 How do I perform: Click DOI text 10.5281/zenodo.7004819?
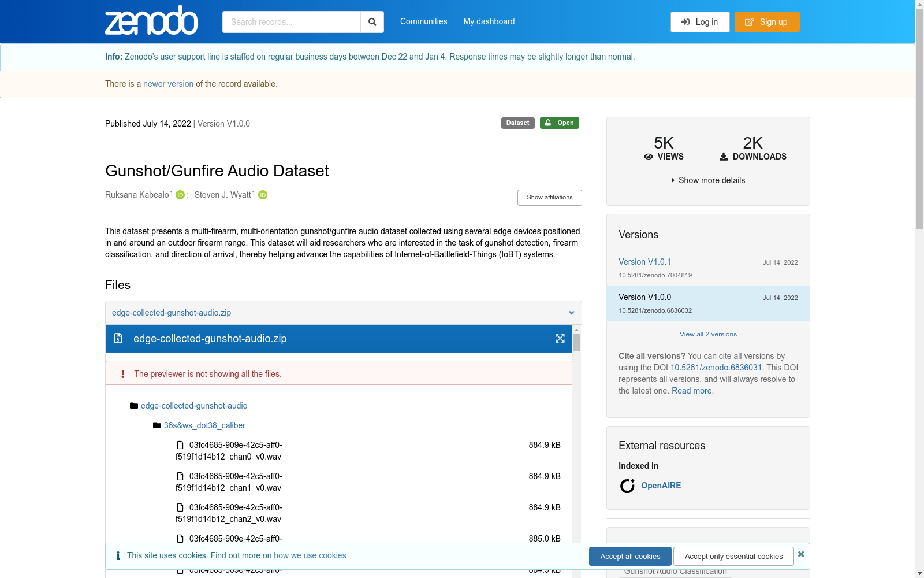tap(655, 275)
